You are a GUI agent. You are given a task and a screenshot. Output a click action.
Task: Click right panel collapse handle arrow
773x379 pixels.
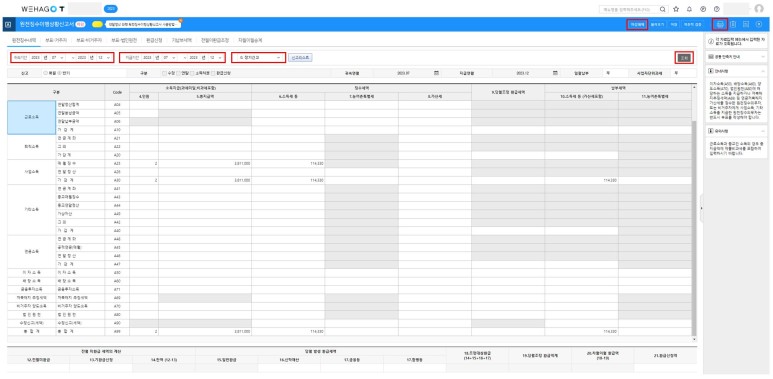pos(701,208)
